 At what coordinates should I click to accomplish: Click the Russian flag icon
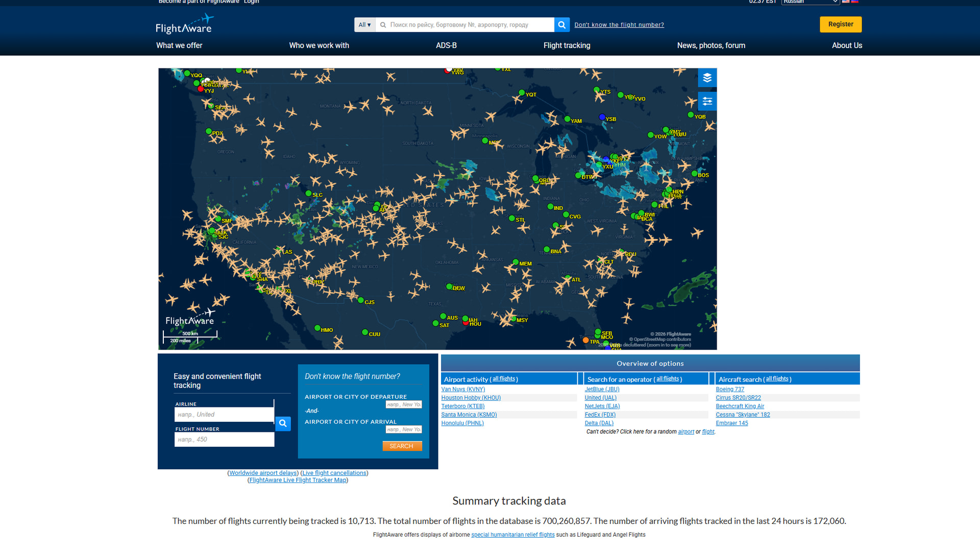pos(855,2)
